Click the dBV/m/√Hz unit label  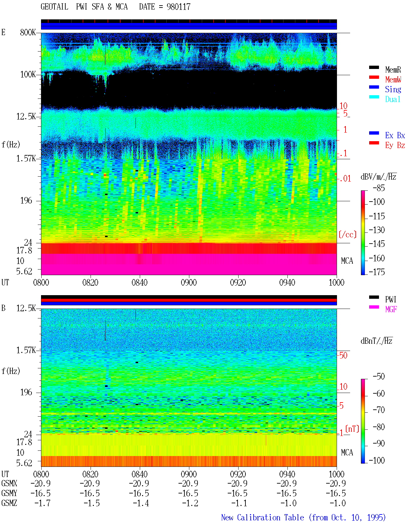(x=379, y=177)
